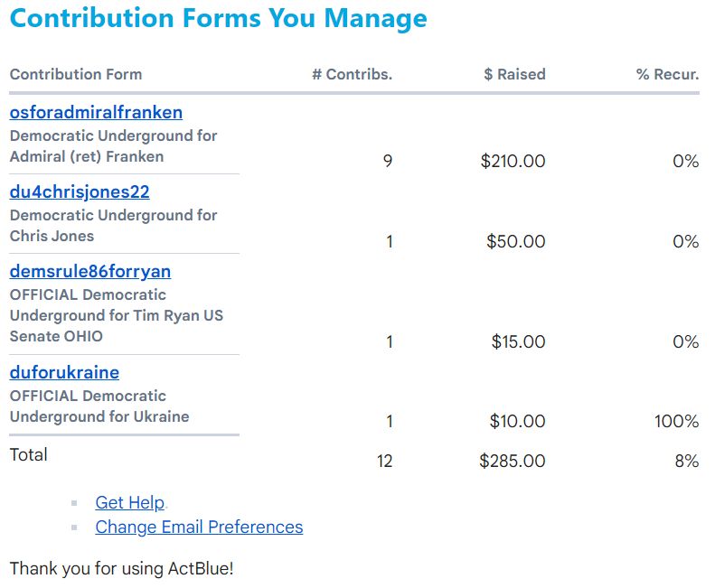The width and height of the screenshot is (715, 588).
Task: Select the % Recur. column header
Action: (667, 74)
